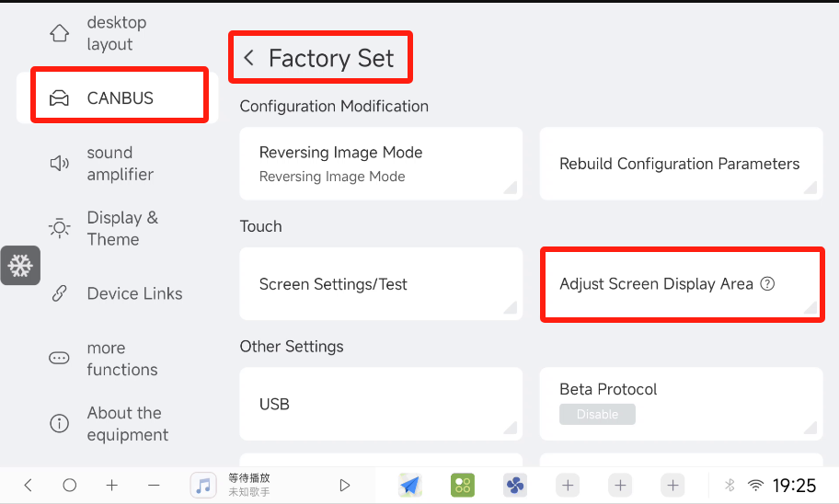Tap the circle home button in bottom bar
This screenshot has height=504, width=839.
point(70,486)
